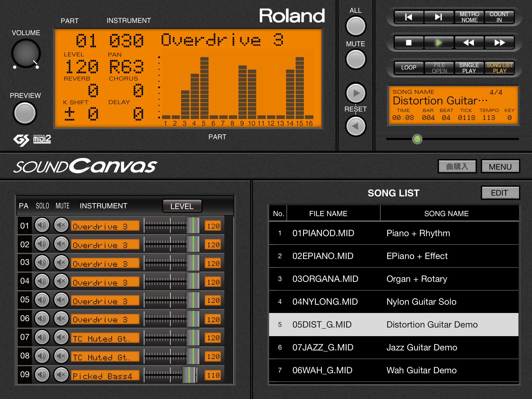Mute part 08

(61, 356)
